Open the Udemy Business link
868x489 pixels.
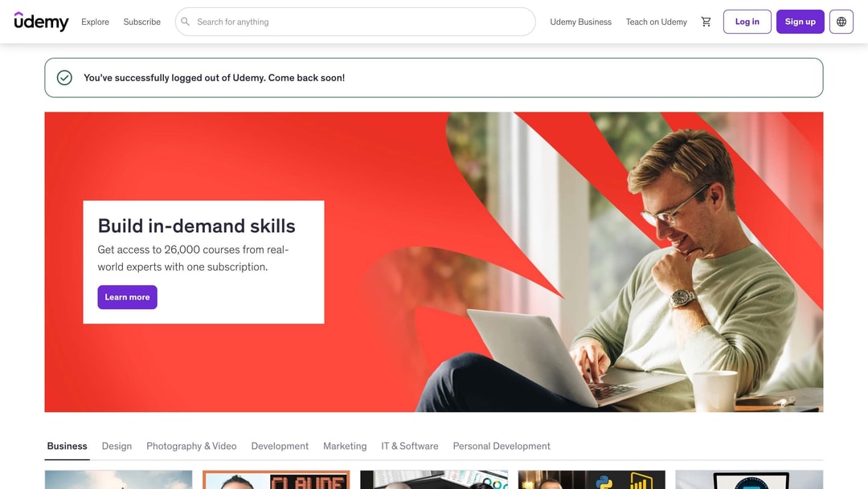pyautogui.click(x=581, y=22)
